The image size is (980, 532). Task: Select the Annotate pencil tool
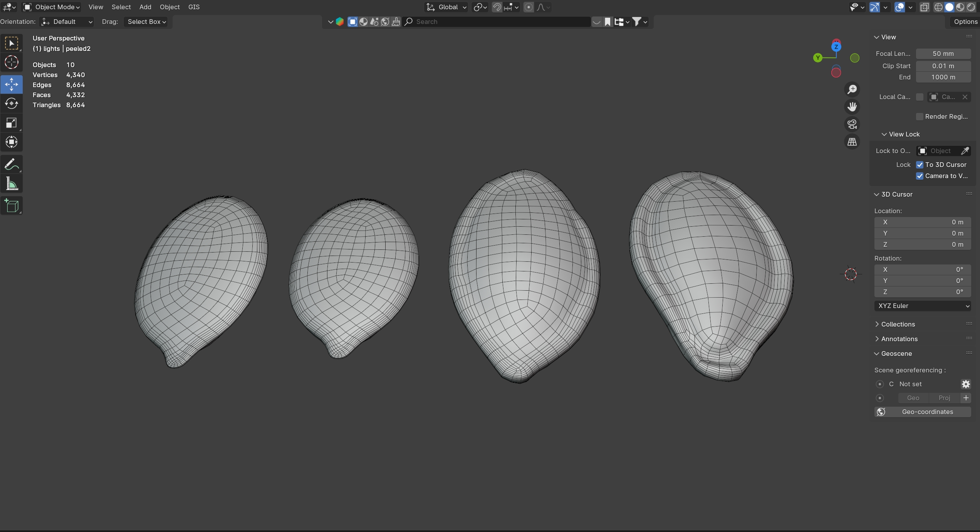click(x=12, y=165)
